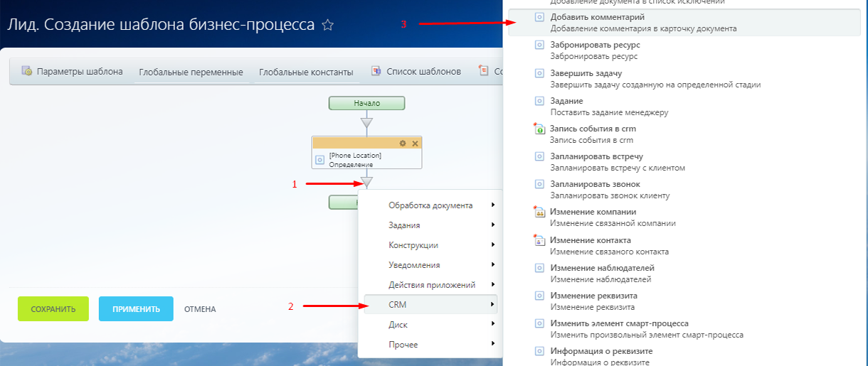Screen dimensions: 868x366
Task: Click the Запись события в crm icon
Action: [x=539, y=129]
